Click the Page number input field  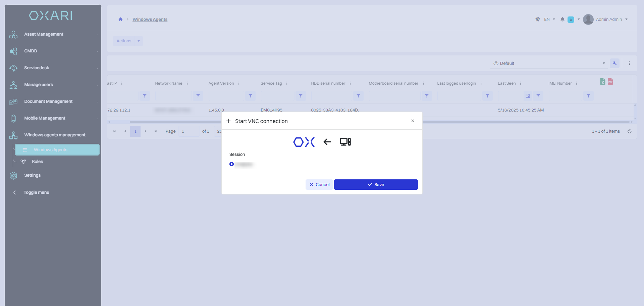click(189, 131)
